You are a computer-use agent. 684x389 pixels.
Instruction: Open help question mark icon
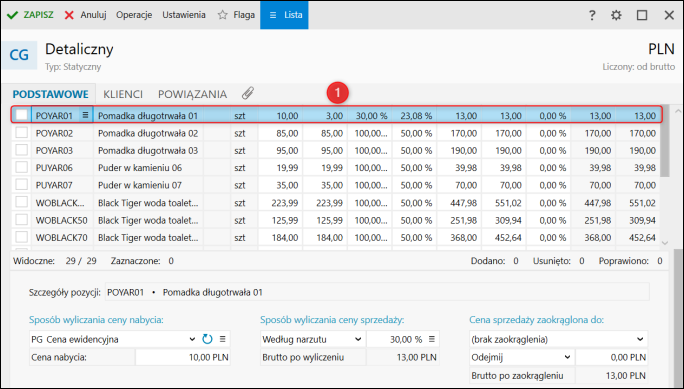point(592,15)
